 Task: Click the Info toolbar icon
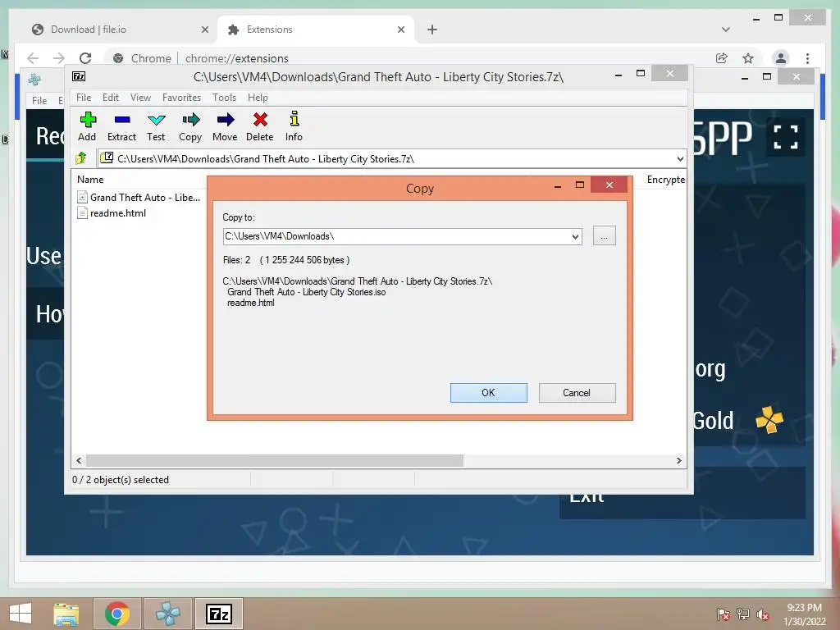pyautogui.click(x=294, y=118)
